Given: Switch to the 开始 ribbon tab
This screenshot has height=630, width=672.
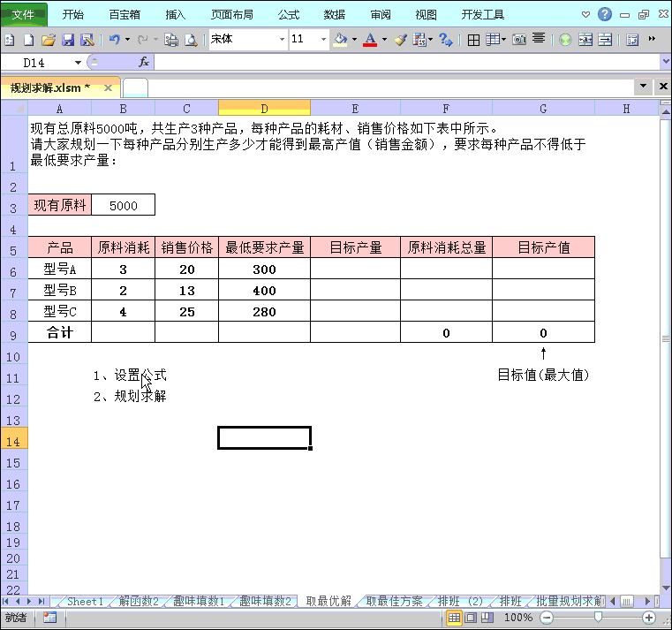Looking at the screenshot, I should click(73, 15).
